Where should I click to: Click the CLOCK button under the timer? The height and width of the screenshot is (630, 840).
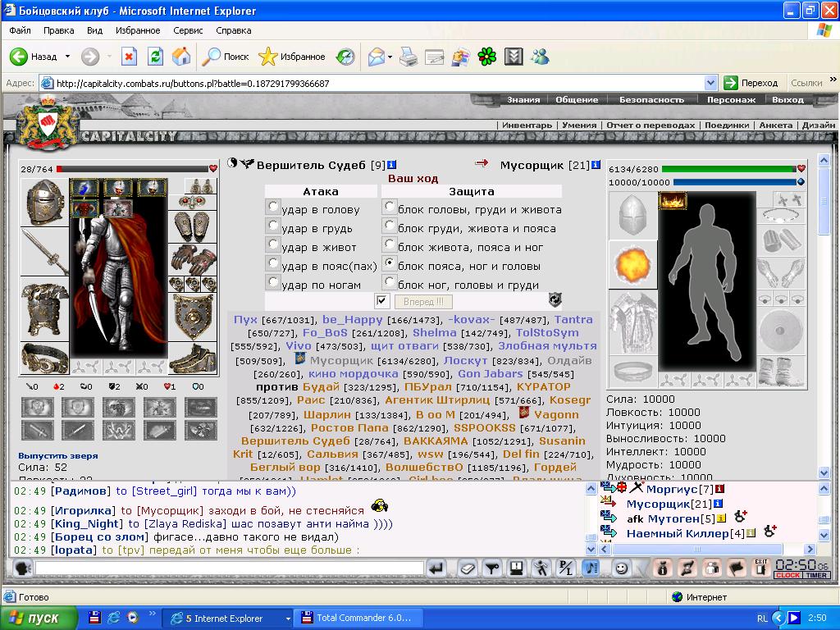(787, 575)
